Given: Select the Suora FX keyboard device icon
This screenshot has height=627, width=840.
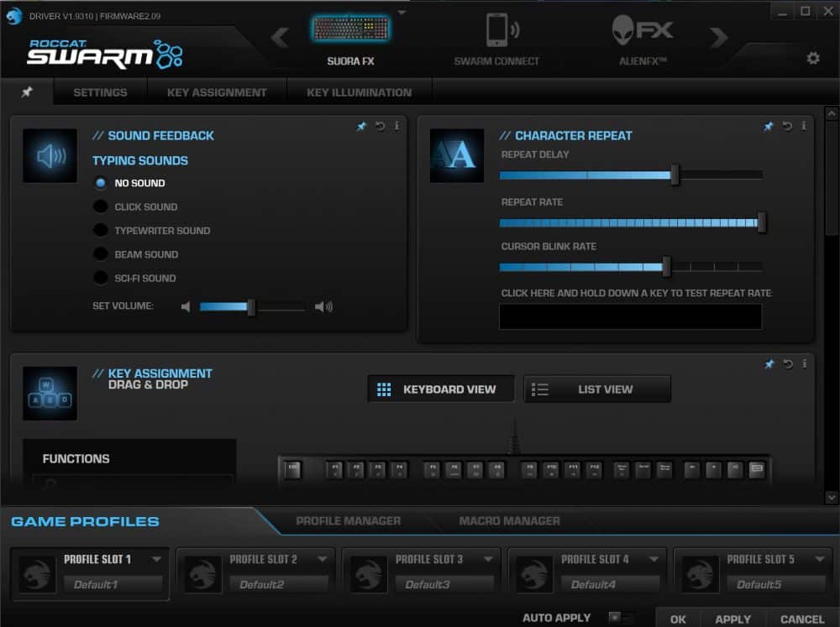Looking at the screenshot, I should [350, 29].
